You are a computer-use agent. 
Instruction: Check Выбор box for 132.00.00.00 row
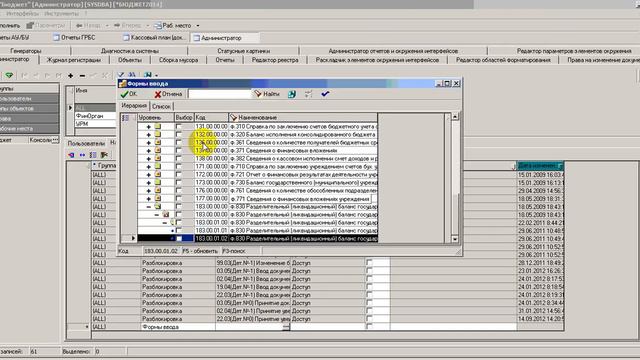click(179, 135)
